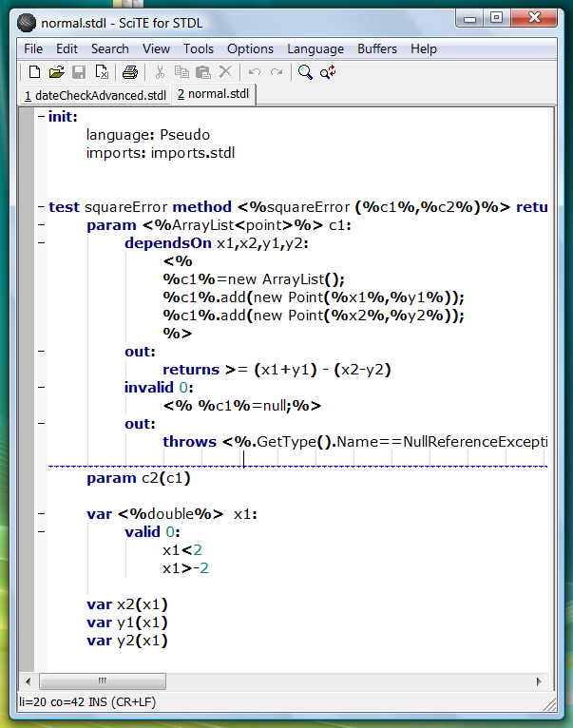Screen dimensions: 573x728
Task: Move the horizontal scrollbar thumb
Action: (x=103, y=681)
